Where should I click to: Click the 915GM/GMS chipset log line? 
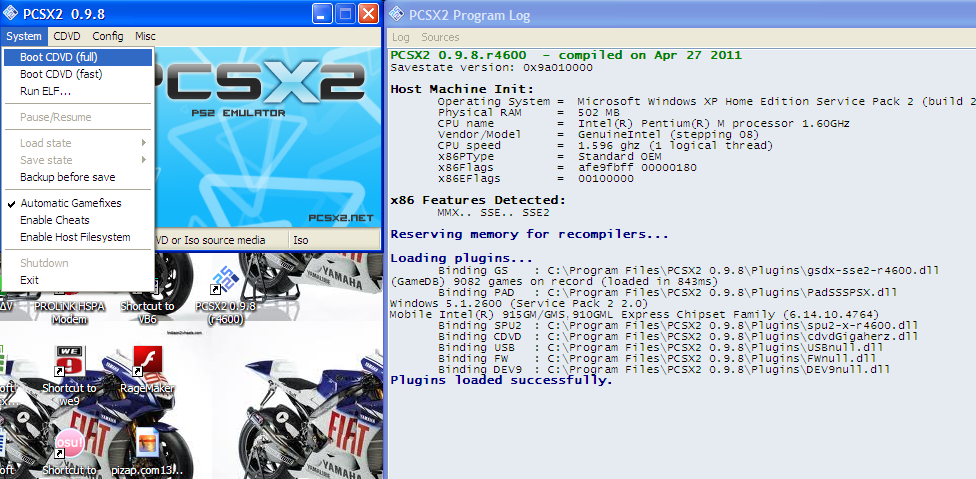pos(634,315)
